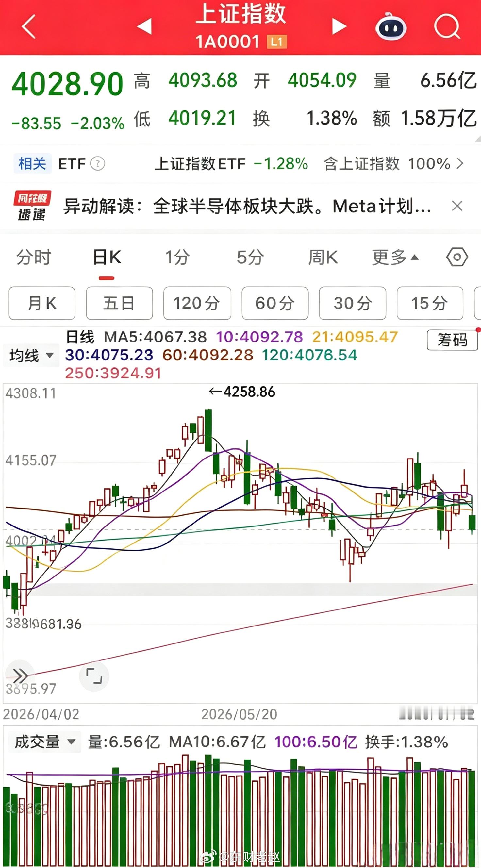Enter fullscreen chart mode icon

tap(94, 676)
